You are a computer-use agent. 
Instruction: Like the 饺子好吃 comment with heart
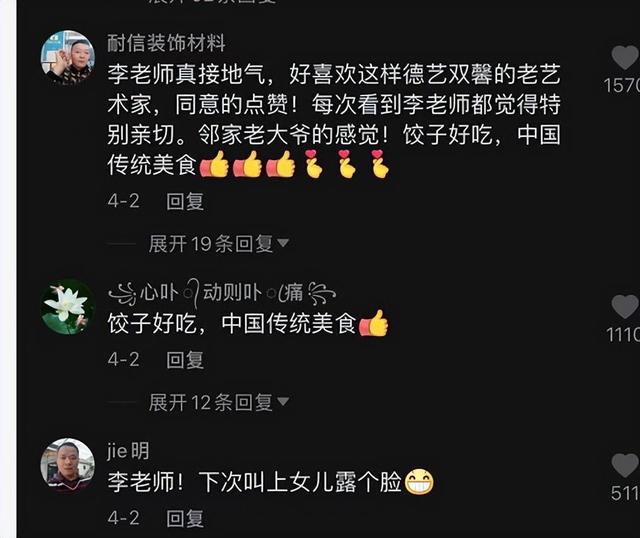tap(625, 307)
